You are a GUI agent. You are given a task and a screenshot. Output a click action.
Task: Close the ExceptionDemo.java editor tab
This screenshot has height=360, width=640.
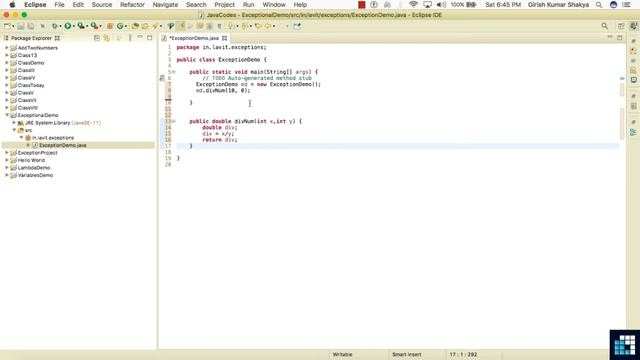[224, 38]
